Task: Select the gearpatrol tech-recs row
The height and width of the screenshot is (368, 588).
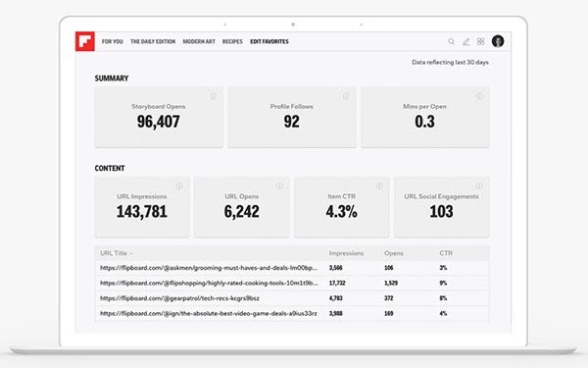Action: click(x=292, y=298)
